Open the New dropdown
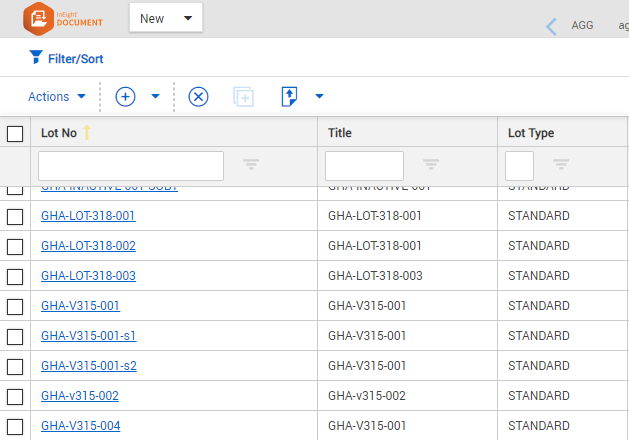 166,18
